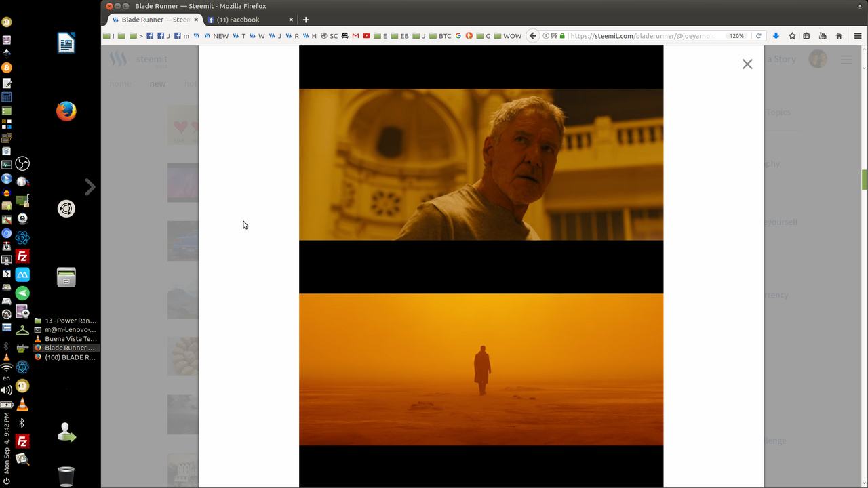Open the Bitcoin panel icon
Viewport: 868px width, 488px height.
point(6,68)
